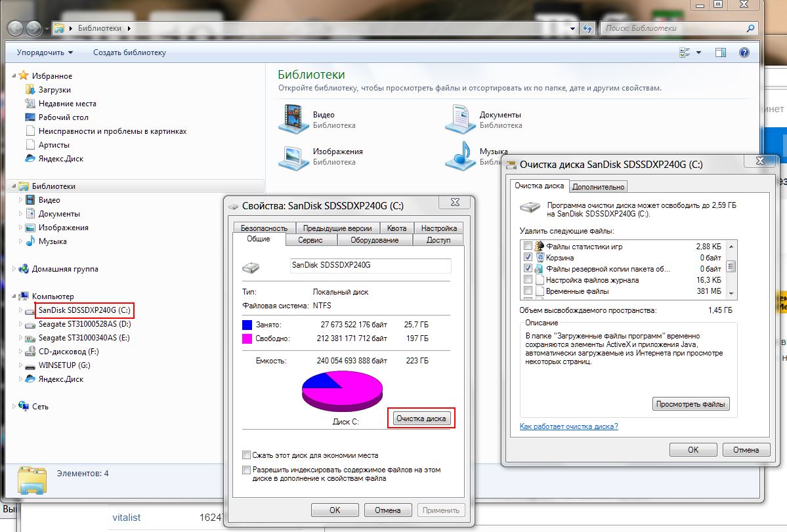Open the Музыка library icon
This screenshot has height=532, width=787.
[x=460, y=156]
